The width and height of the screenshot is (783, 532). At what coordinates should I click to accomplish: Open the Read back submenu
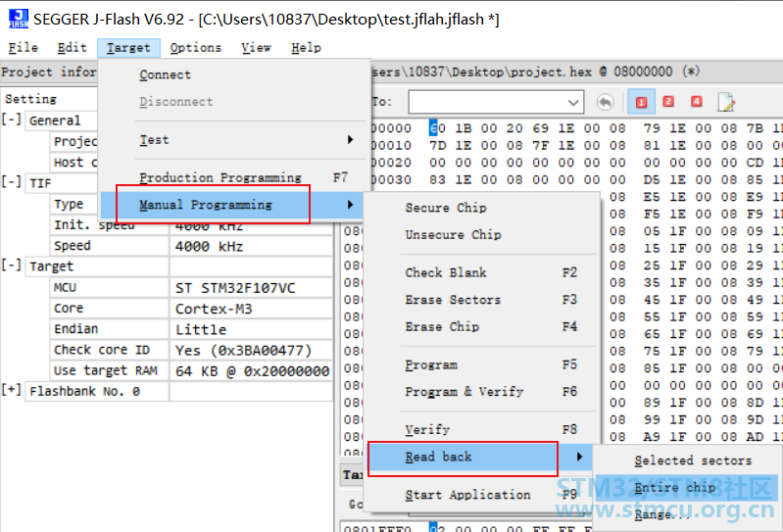pos(479,458)
